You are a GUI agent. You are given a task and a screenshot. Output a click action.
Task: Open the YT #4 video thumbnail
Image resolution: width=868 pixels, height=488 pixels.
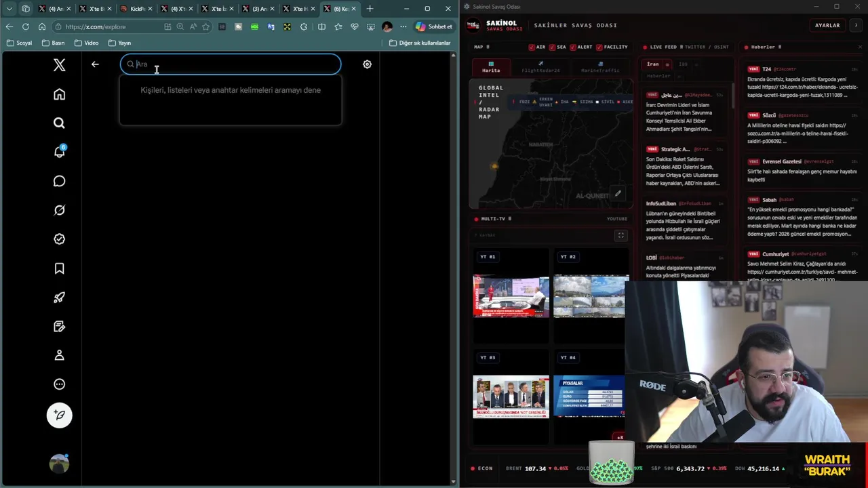[589, 396]
